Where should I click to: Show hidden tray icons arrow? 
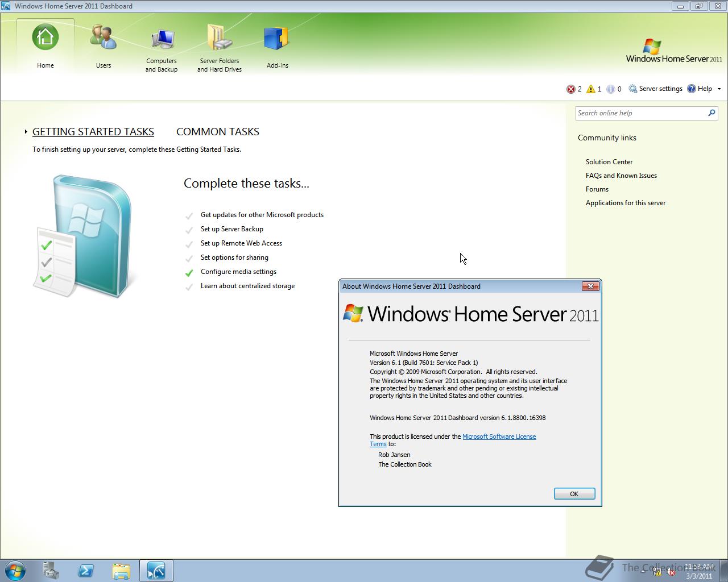(x=643, y=571)
